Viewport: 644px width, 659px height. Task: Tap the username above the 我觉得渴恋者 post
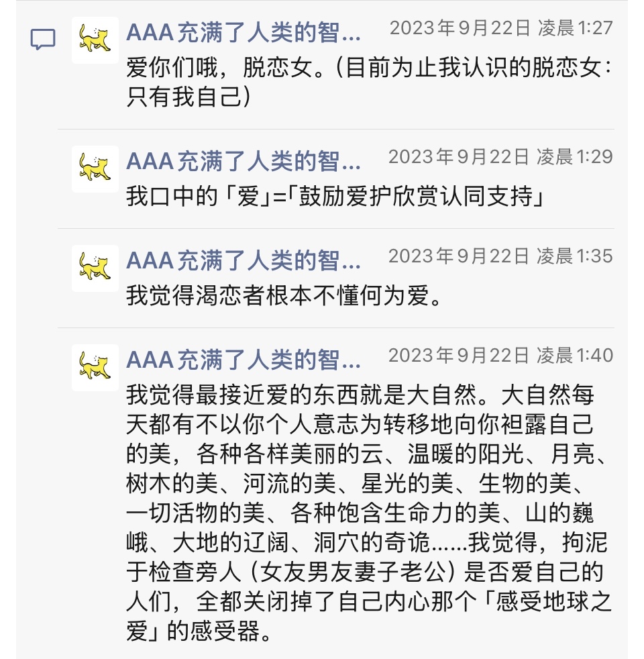244,261
